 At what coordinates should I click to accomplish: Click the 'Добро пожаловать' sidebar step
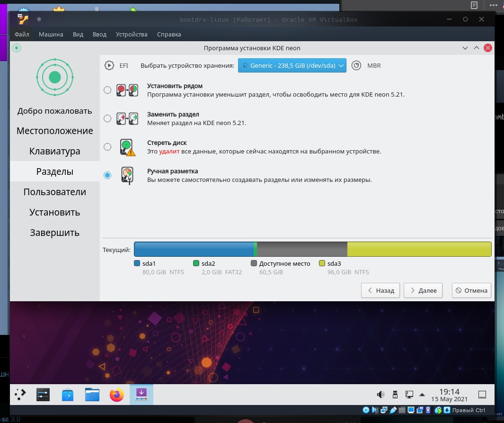54,111
